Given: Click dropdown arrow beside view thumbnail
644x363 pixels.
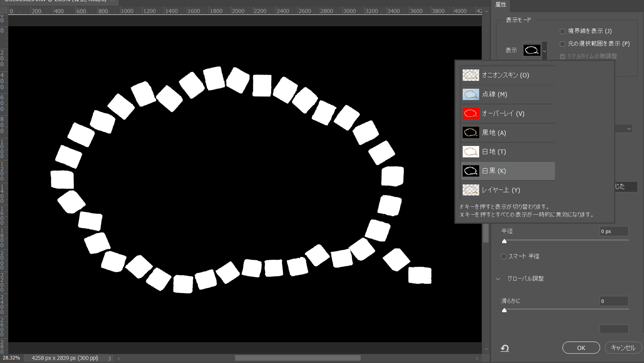Looking at the screenshot, I should (544, 51).
